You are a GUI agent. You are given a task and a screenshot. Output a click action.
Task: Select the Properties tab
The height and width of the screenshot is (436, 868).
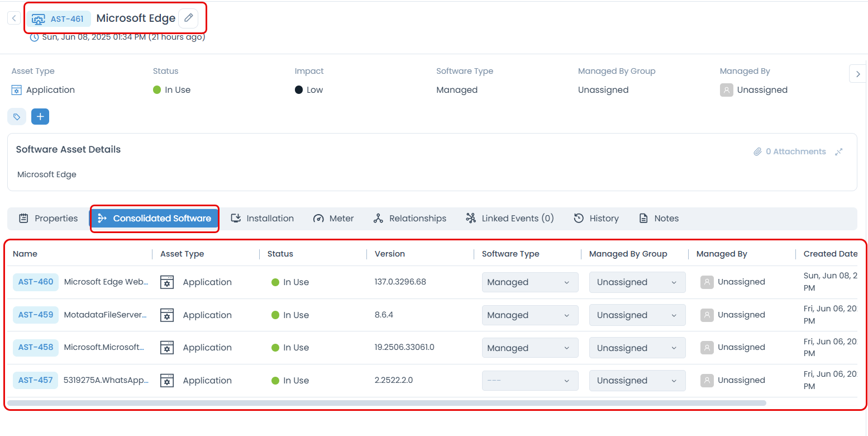(x=48, y=218)
